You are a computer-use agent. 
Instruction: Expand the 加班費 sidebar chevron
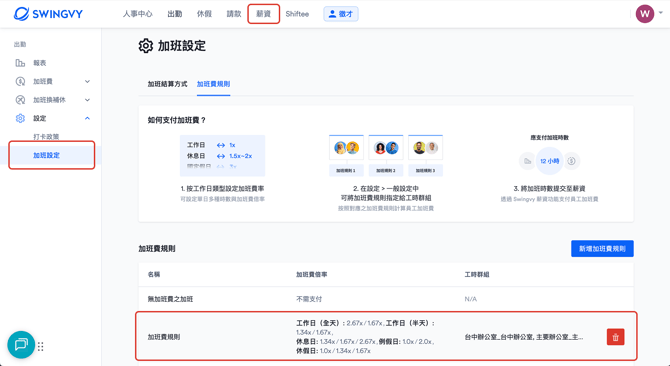(87, 81)
